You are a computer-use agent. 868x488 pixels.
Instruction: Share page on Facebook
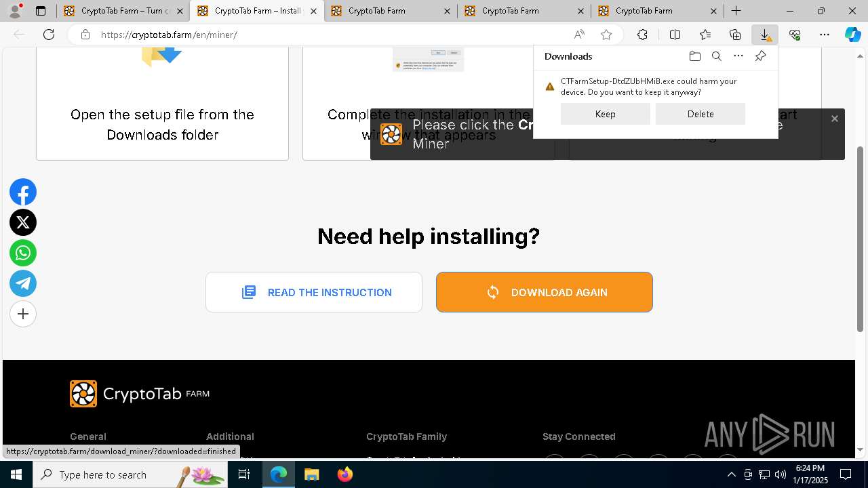(x=23, y=192)
